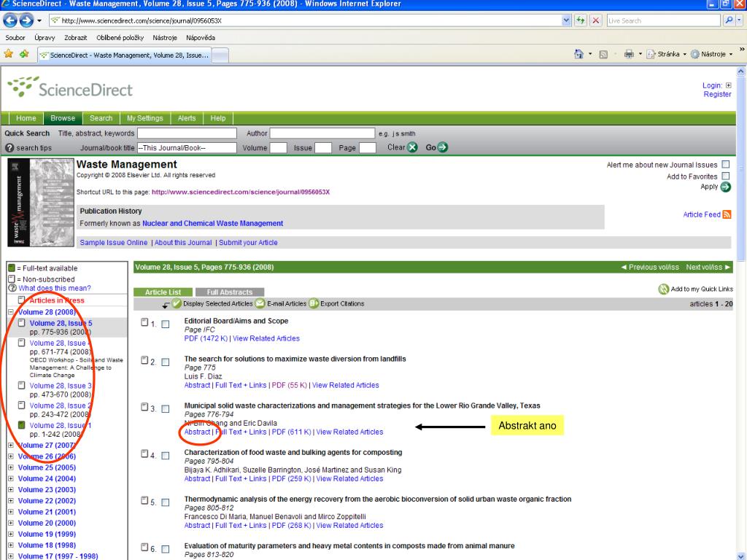
Task: Click the Stop loading red X icon
Action: tap(595, 20)
